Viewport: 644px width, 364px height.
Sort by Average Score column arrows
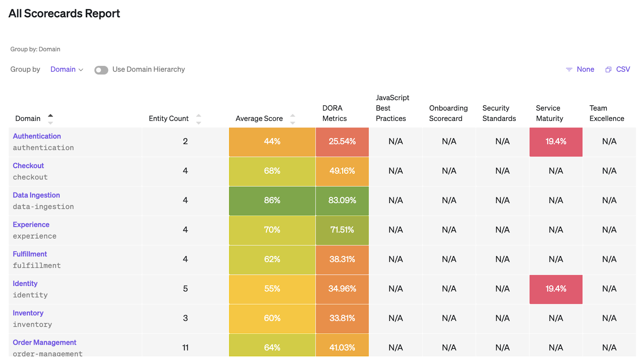pyautogui.click(x=293, y=119)
